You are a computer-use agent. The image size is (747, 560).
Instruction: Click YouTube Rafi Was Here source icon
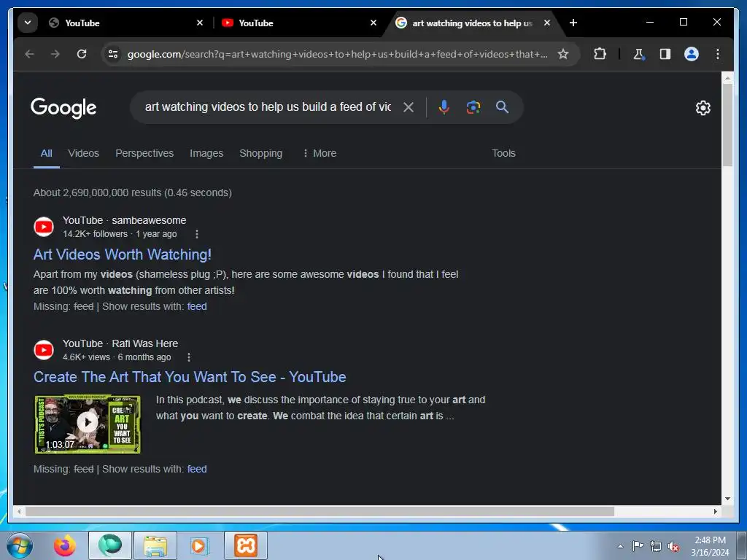(x=44, y=350)
